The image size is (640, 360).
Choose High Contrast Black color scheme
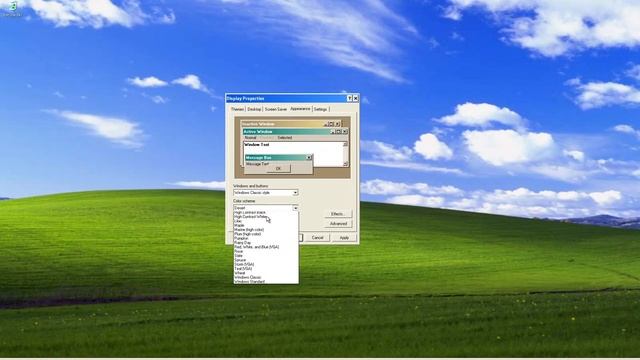pos(266,213)
